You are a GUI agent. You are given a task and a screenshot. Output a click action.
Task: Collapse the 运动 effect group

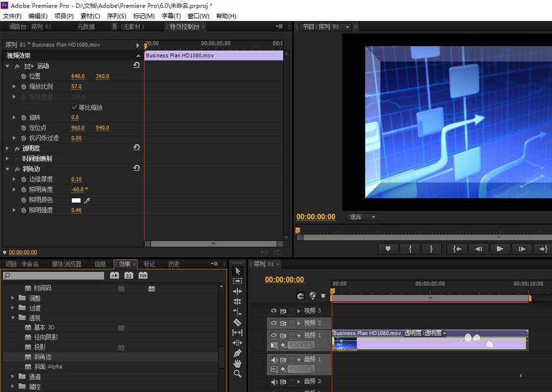(7, 66)
